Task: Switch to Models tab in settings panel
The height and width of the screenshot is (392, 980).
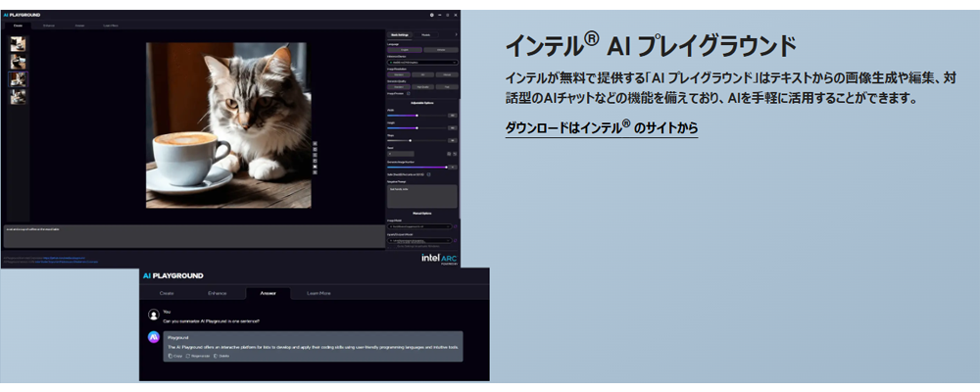Action: [x=425, y=35]
